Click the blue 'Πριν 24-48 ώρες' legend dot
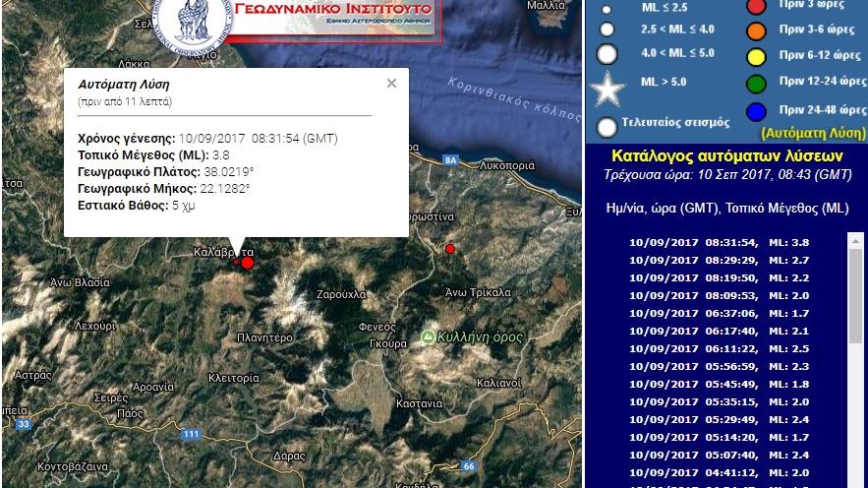Viewport: 868px width, 488px height. coord(756,112)
